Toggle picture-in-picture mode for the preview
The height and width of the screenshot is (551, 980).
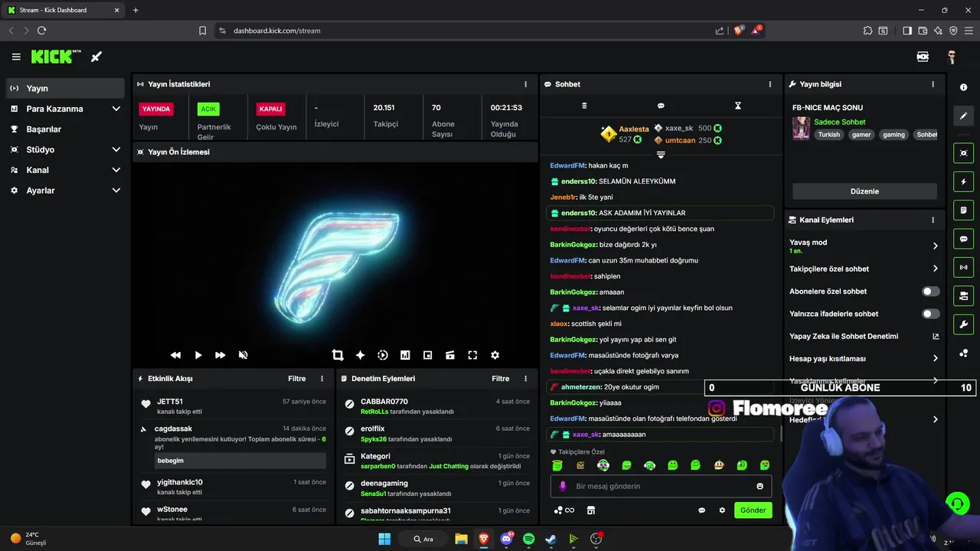tap(427, 355)
